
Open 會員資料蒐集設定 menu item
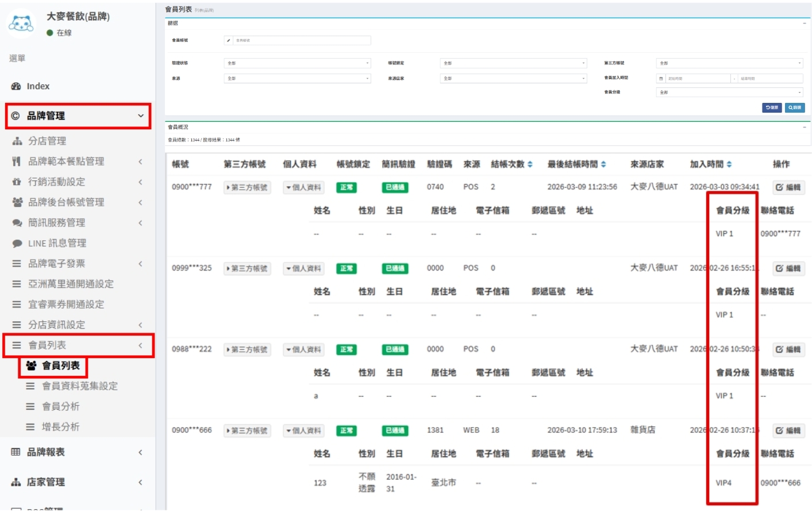click(x=79, y=386)
